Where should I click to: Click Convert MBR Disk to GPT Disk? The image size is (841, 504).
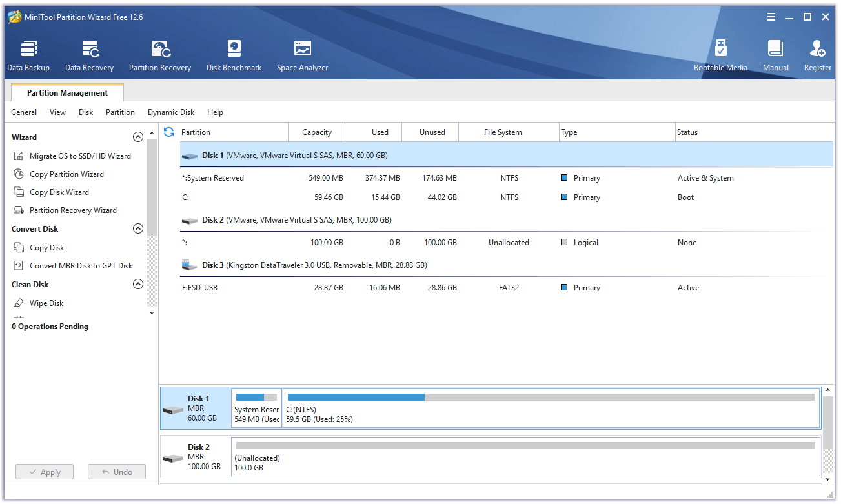[81, 266]
